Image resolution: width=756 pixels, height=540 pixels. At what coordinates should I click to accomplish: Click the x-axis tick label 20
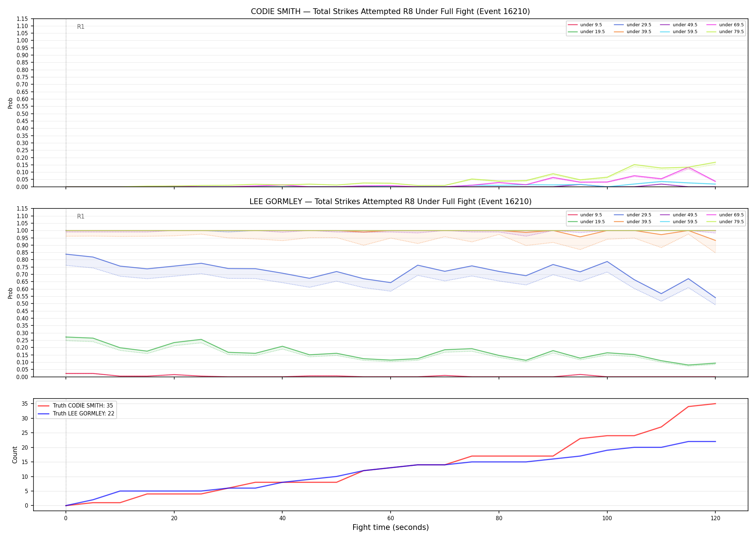pyautogui.click(x=174, y=518)
